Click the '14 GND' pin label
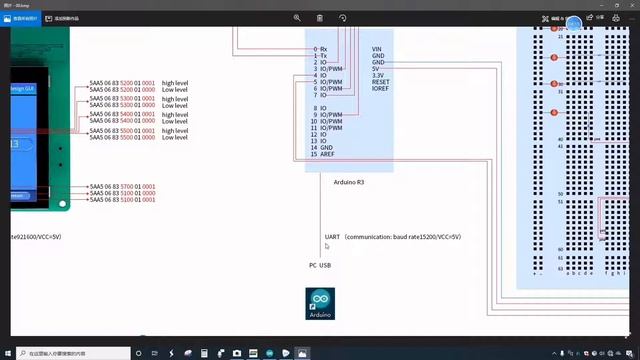 point(322,147)
